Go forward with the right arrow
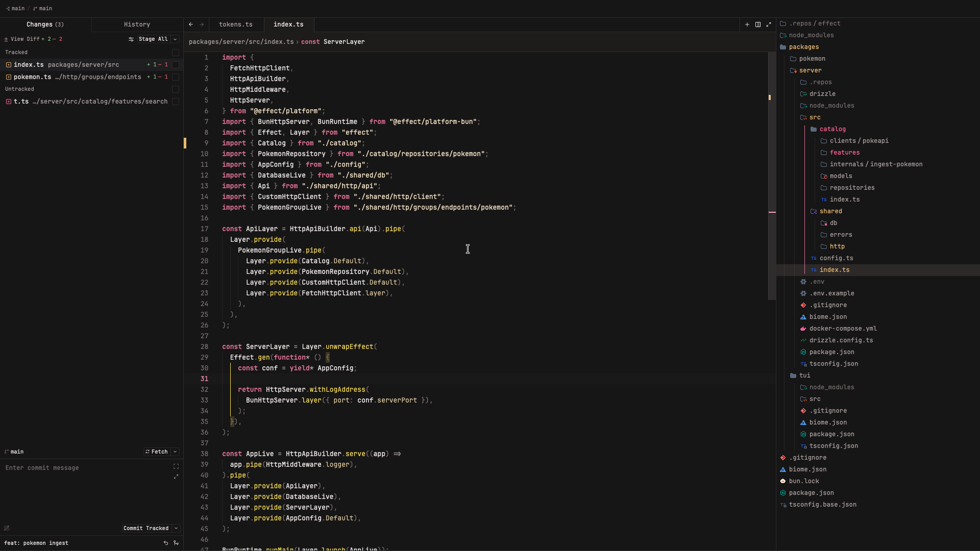Screen dimensions: 980x551 tap(202, 24)
